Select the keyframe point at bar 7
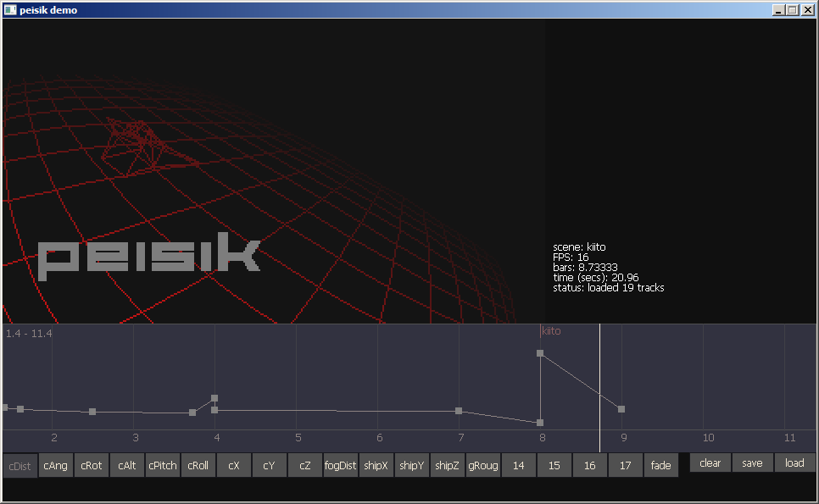819x504 pixels. coord(459,411)
